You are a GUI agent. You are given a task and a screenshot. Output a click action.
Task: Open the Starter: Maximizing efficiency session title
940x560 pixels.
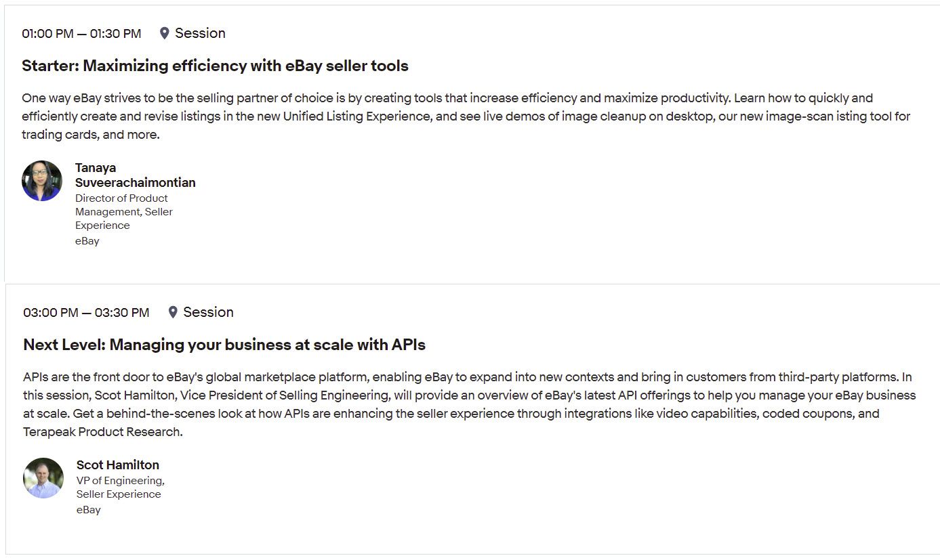tap(215, 66)
